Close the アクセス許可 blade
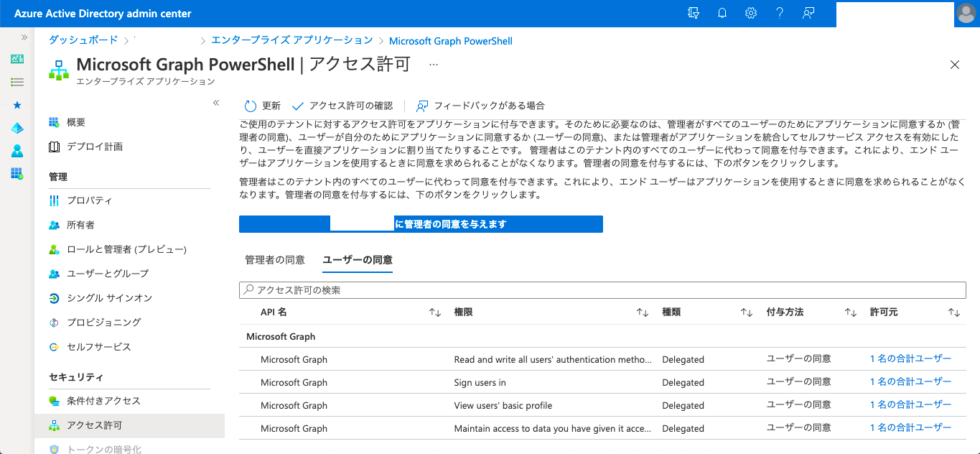This screenshot has height=454, width=980. pos(955,65)
